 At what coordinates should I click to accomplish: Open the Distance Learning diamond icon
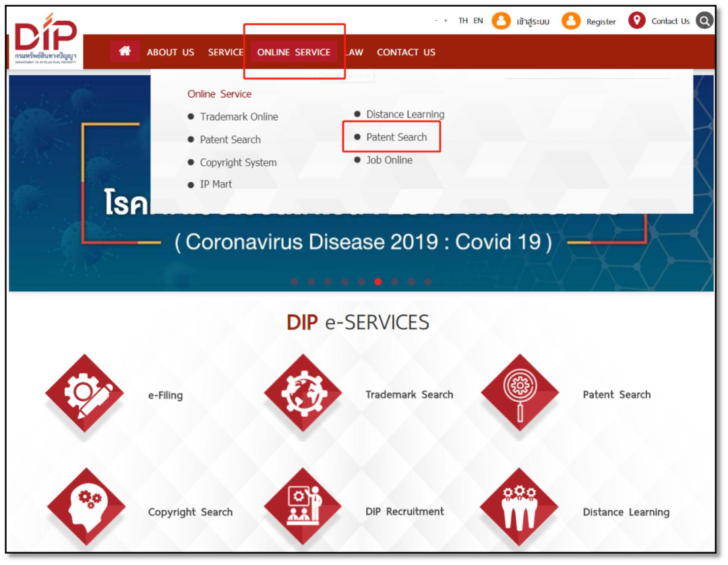click(519, 508)
